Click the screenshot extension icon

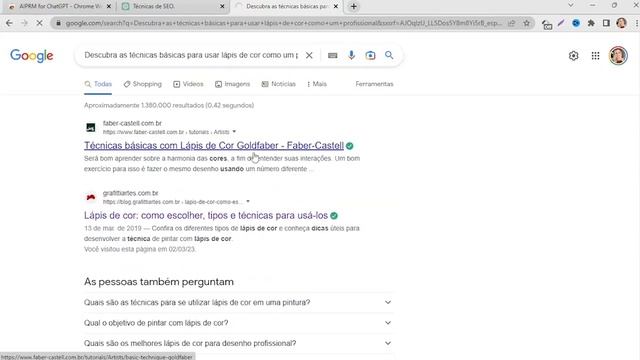click(x=547, y=24)
